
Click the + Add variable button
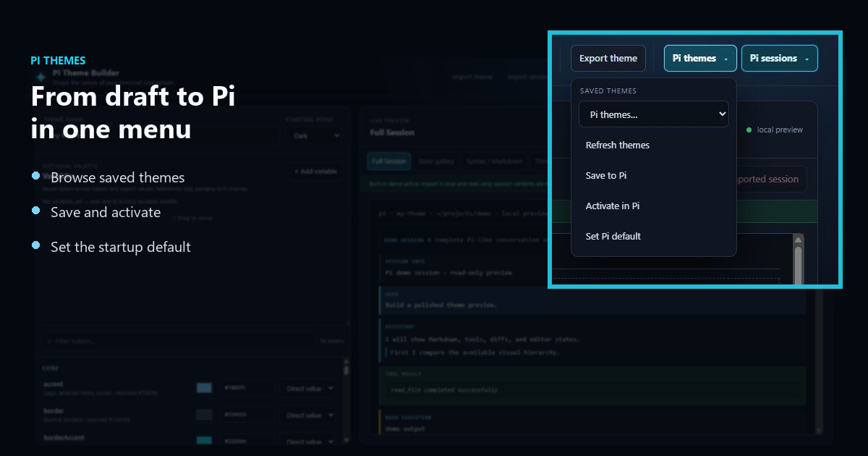[315, 172]
